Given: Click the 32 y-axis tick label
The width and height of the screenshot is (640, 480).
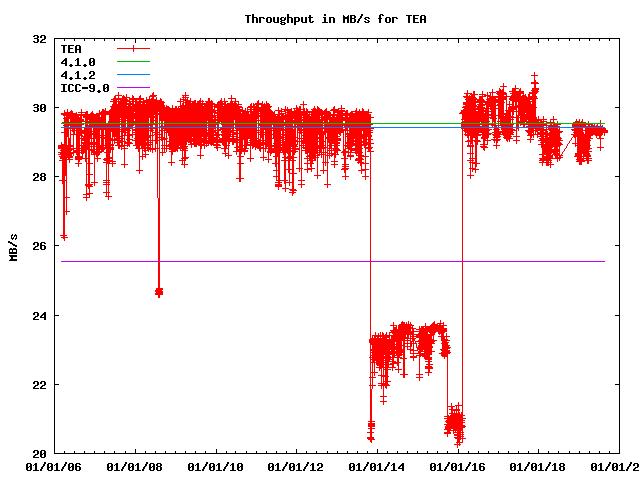Looking at the screenshot, I should pos(38,39).
